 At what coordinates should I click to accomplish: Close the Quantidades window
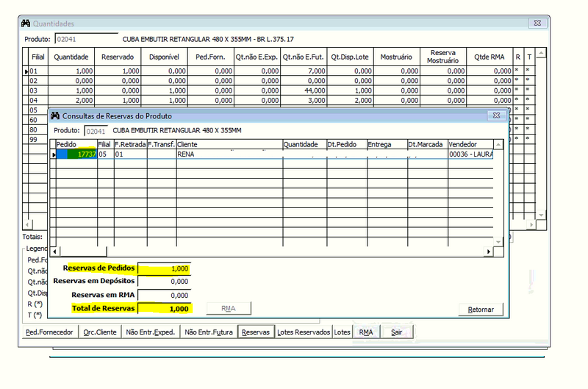coord(537,23)
